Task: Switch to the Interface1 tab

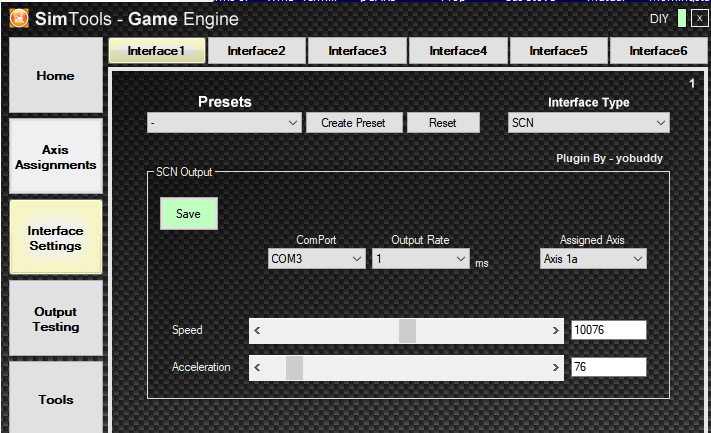Action: [157, 51]
